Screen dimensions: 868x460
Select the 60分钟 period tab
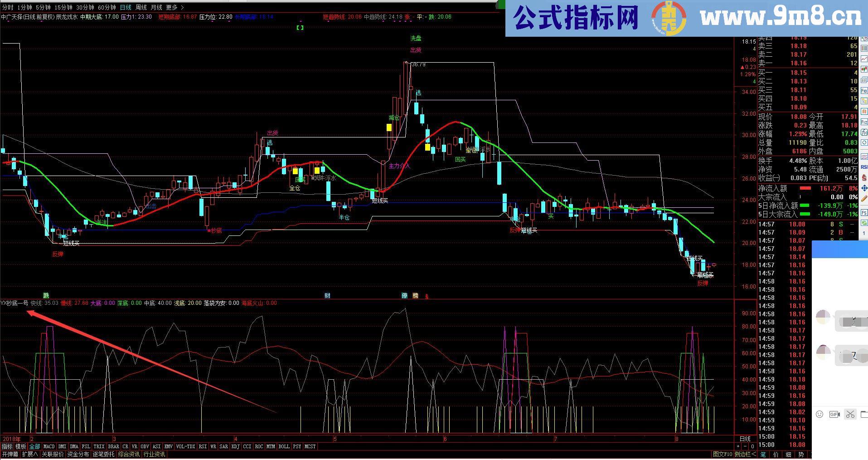point(107,7)
